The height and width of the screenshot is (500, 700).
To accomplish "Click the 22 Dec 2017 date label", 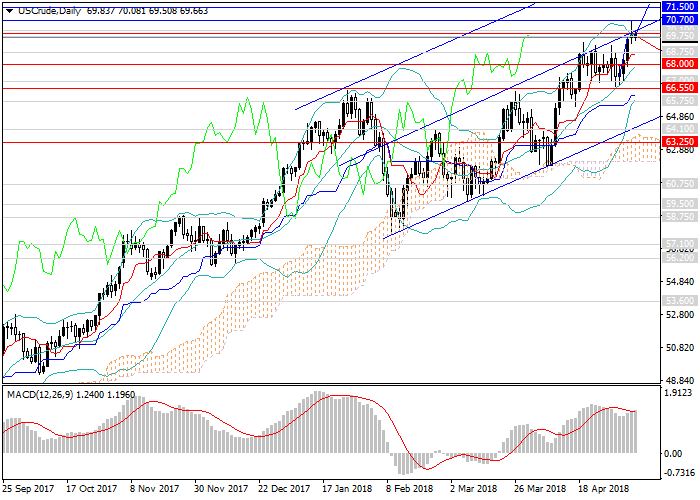I will coord(281,489).
